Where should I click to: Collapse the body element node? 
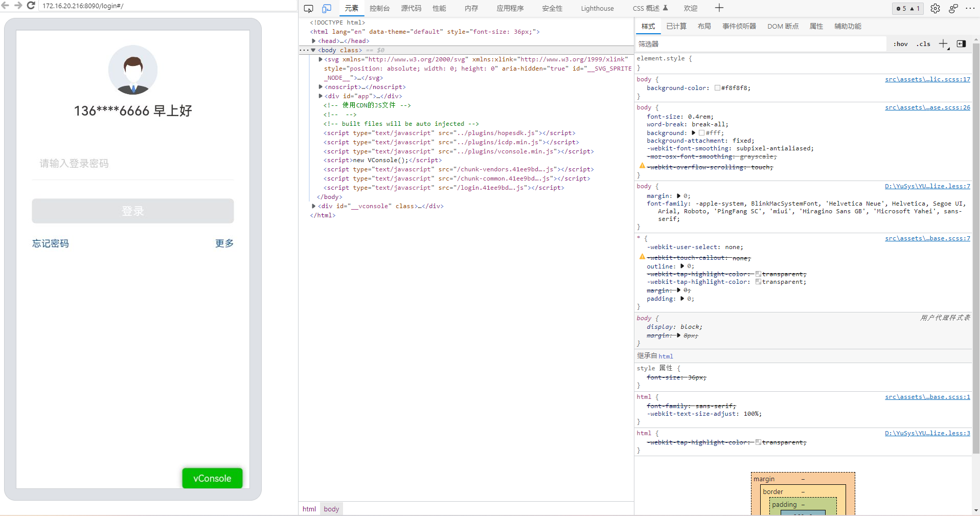pyautogui.click(x=313, y=50)
